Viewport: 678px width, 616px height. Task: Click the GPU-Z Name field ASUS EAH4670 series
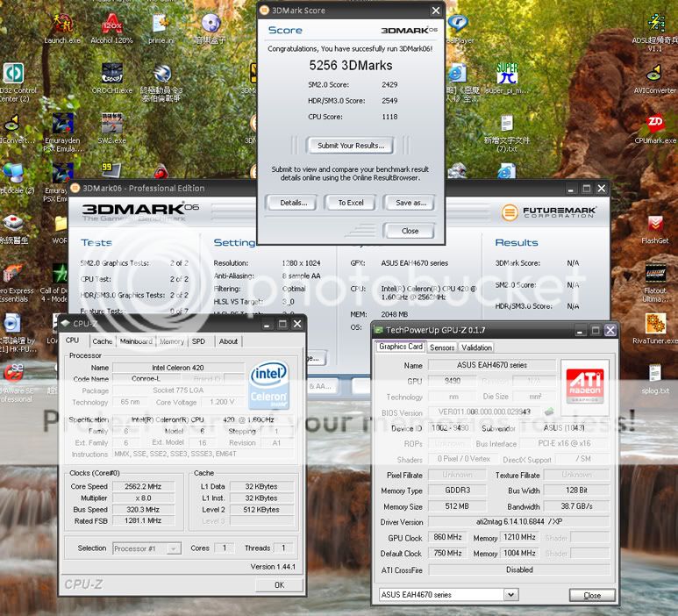(x=492, y=365)
